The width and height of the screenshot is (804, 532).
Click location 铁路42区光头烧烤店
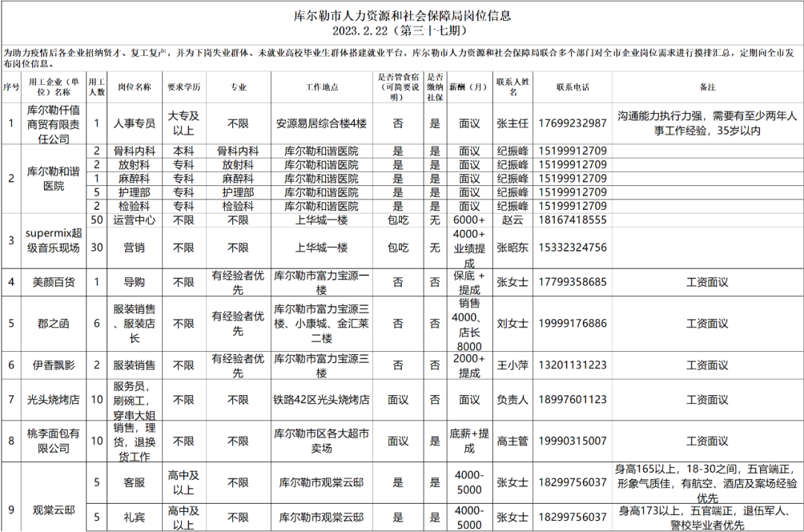[x=322, y=400]
